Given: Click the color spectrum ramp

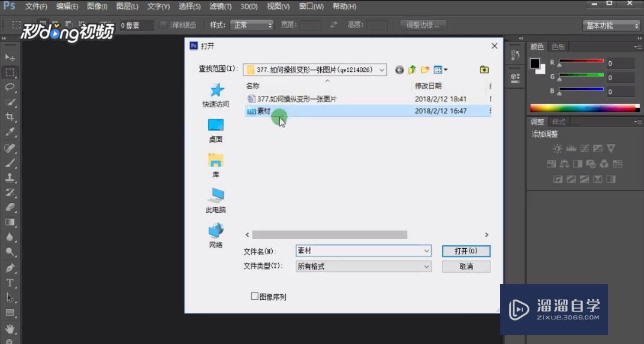Looking at the screenshot, I should tap(585, 108).
